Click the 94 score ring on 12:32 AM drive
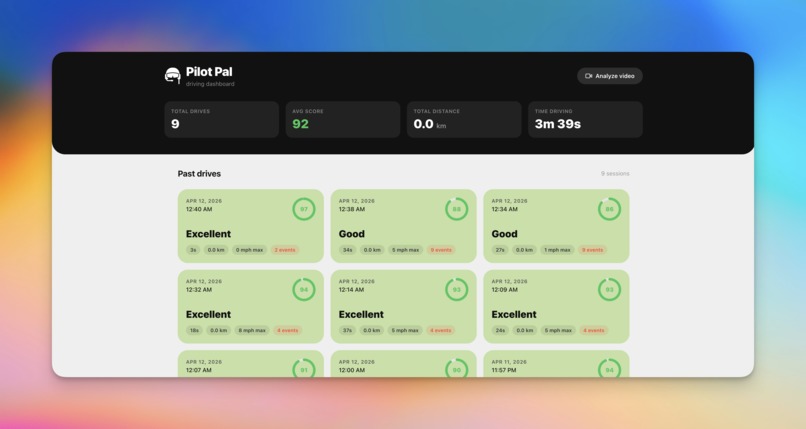 (304, 290)
